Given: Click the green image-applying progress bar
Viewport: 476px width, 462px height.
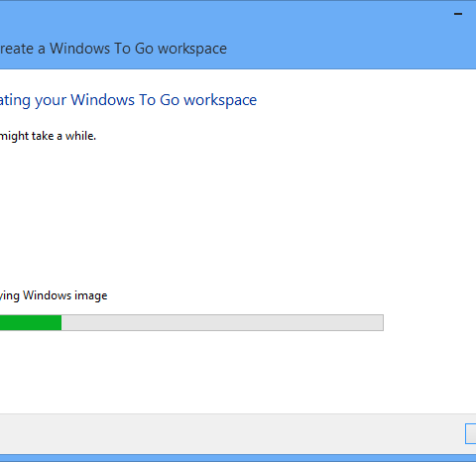Looking at the screenshot, I should 191,322.
